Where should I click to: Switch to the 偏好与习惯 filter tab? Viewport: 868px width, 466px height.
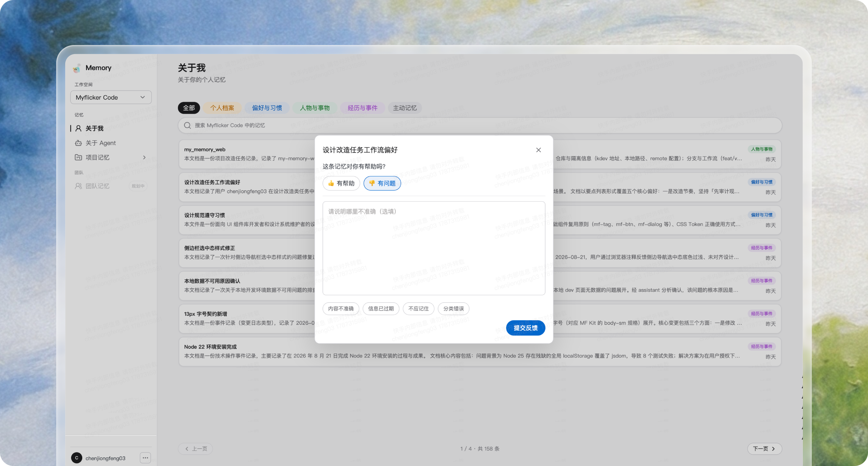[267, 108]
